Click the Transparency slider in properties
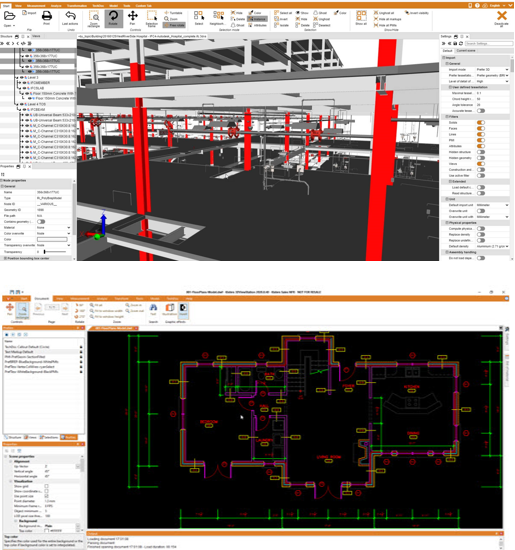The height and width of the screenshot is (550, 515). [55, 251]
